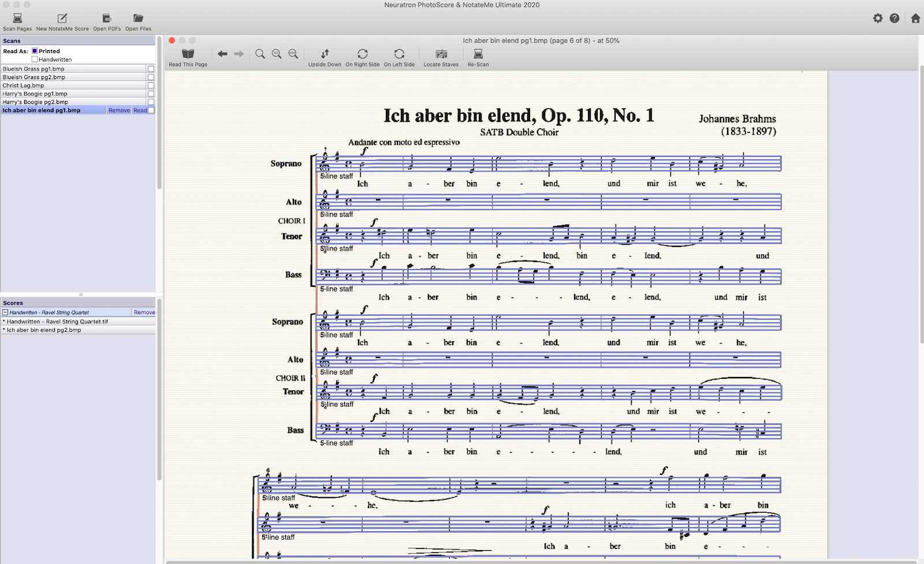The height and width of the screenshot is (564, 924).
Task: Select the Printed read-as option
Action: (x=35, y=51)
